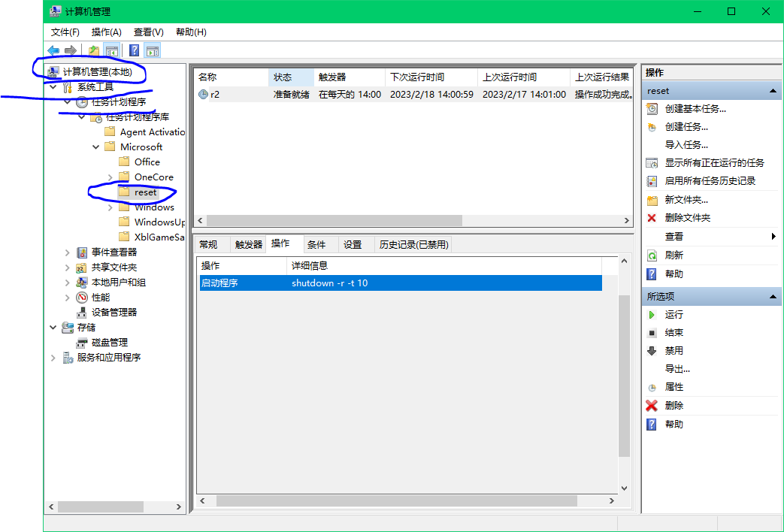
Task: Expand the 服务和应用程序 node
Action: tap(53, 358)
